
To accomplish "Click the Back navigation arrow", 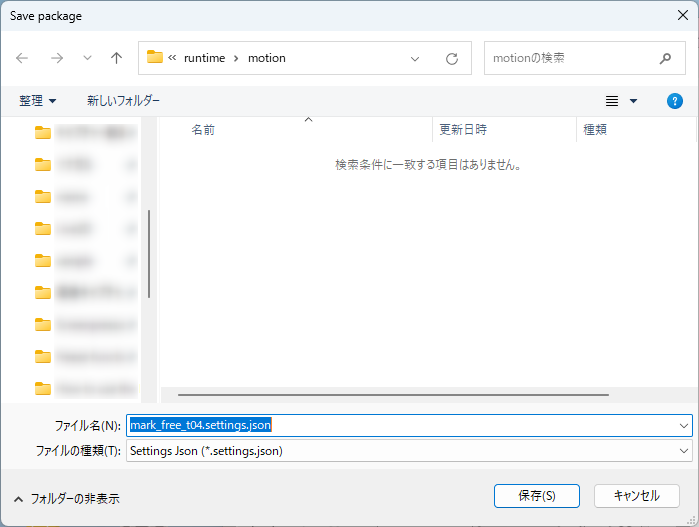I will click(x=23, y=58).
